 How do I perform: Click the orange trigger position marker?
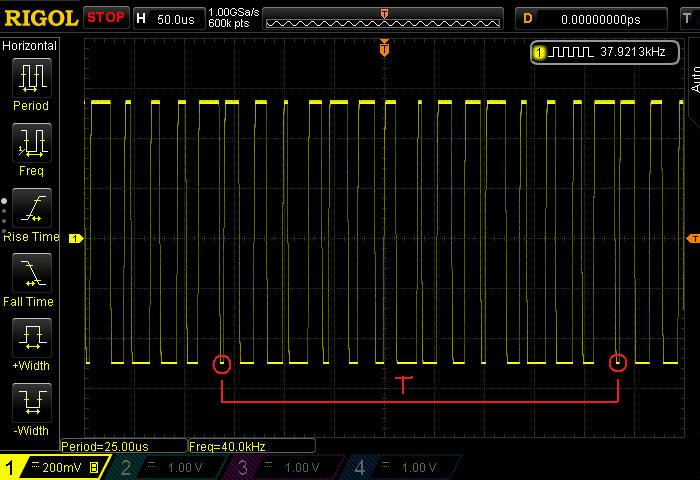(384, 48)
